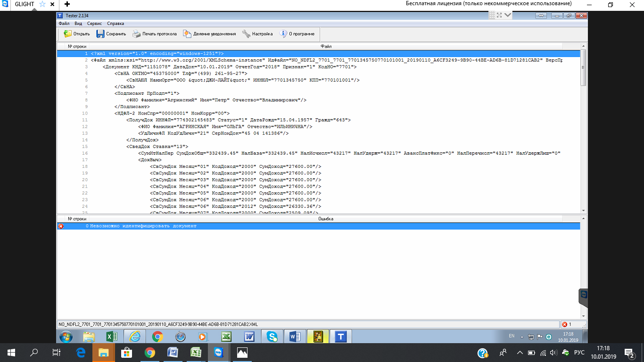The height and width of the screenshot is (362, 644).
Task: Open the Файл menu
Action: click(x=64, y=23)
